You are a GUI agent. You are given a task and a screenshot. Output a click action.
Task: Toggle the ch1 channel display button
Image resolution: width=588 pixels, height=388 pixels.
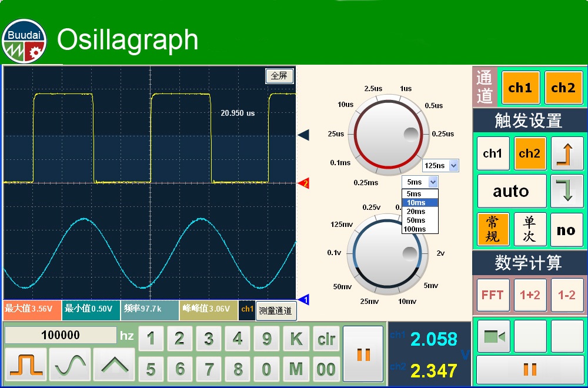(x=520, y=88)
